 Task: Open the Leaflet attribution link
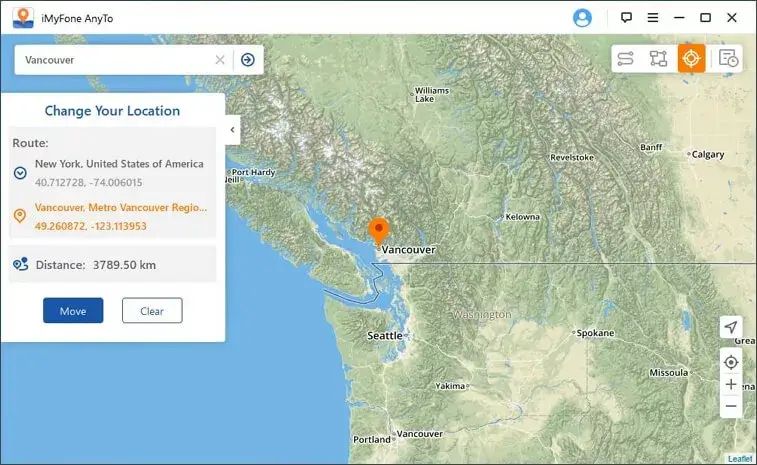tap(740, 459)
